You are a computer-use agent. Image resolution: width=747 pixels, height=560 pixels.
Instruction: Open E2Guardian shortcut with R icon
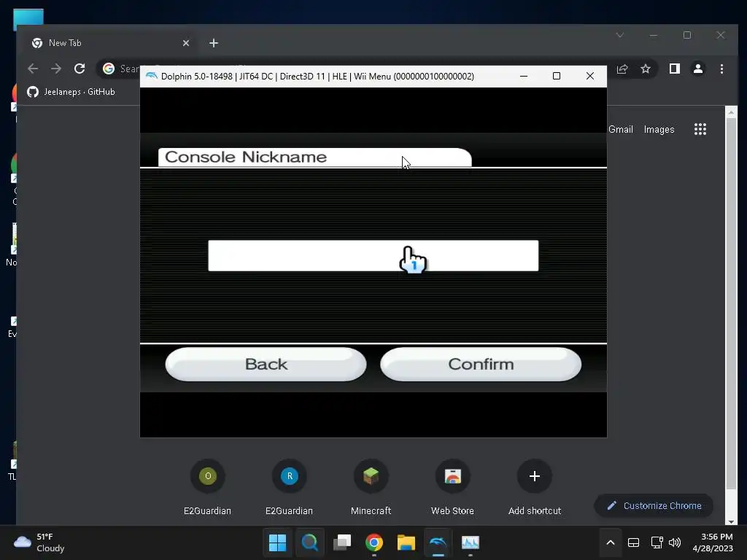pyautogui.click(x=289, y=488)
